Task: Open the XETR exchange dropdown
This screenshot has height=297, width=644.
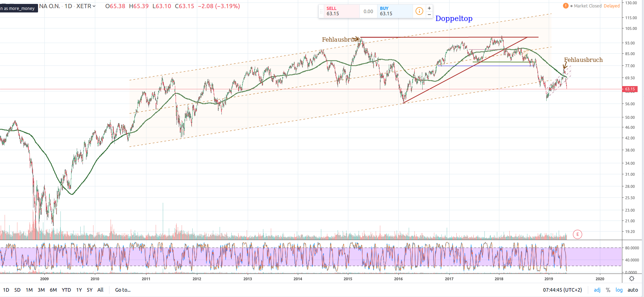Action: pos(86,6)
